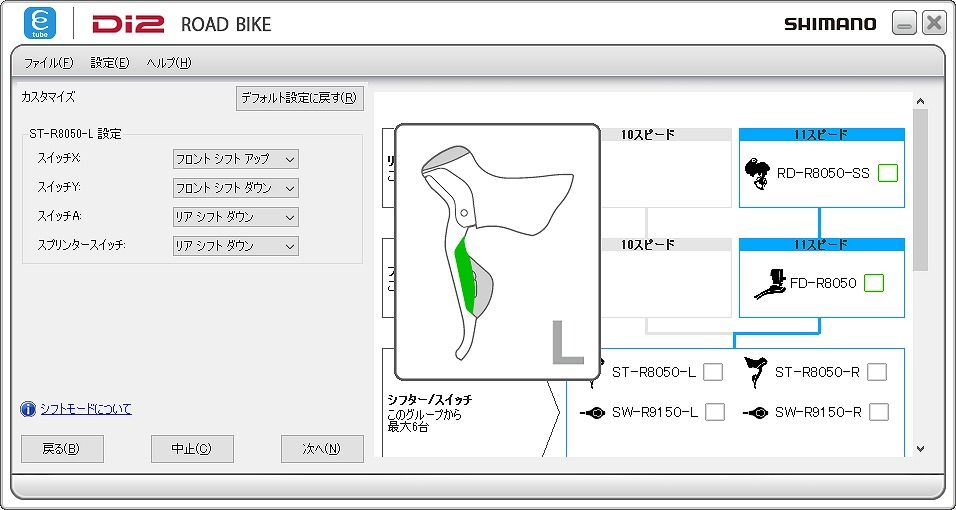The height and width of the screenshot is (510, 956).
Task: Open the スプリンタースイッチ dropdown
Action: 235,246
